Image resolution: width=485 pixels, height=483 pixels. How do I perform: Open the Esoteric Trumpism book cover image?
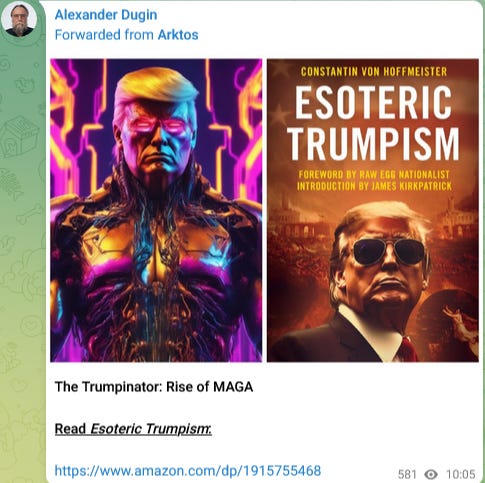(373, 210)
